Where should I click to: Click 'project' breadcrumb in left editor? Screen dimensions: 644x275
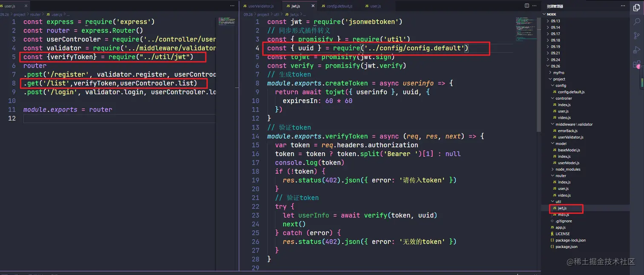pos(20,14)
